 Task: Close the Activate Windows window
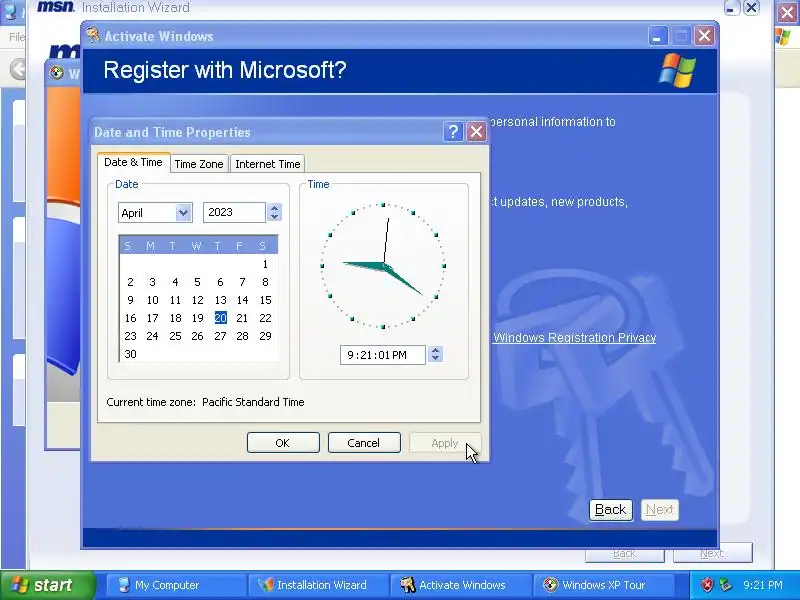[704, 36]
